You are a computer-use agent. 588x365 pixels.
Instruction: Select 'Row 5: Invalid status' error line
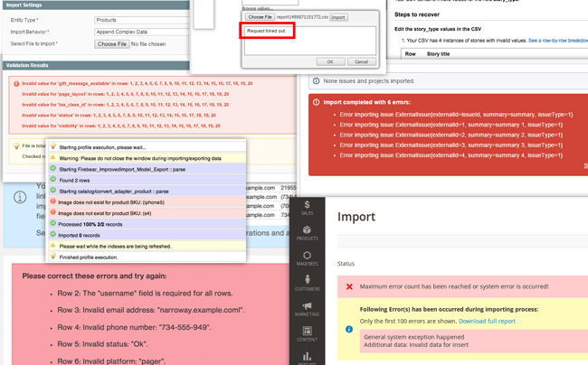(x=102, y=344)
